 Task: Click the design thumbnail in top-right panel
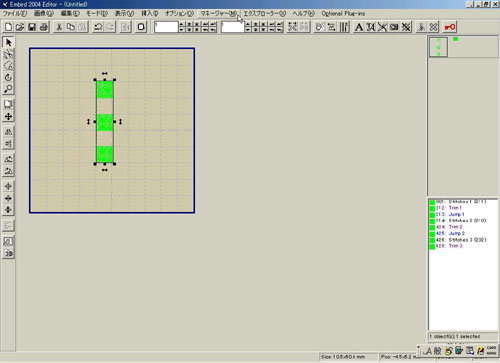[438, 47]
